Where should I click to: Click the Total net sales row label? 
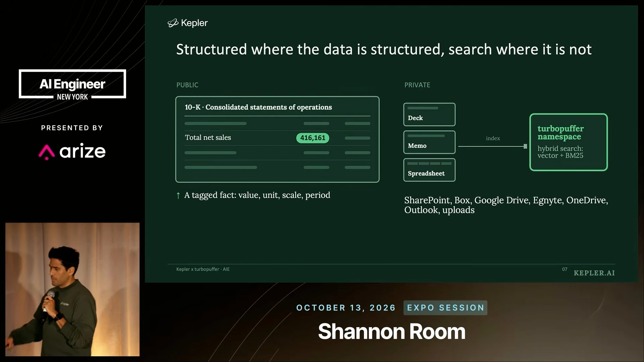(208, 137)
